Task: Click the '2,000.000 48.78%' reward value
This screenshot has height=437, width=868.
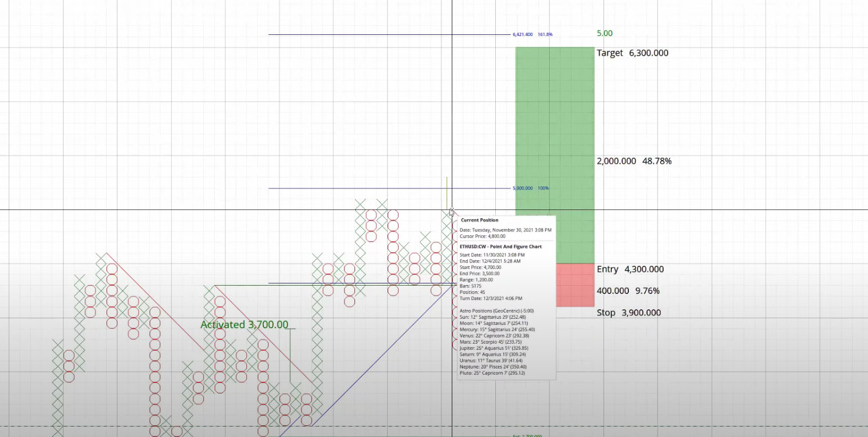Action: (x=634, y=161)
